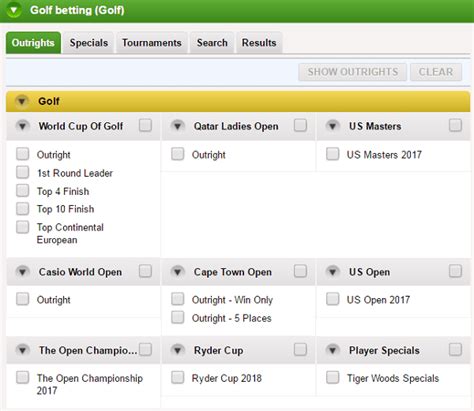Tick the Player Specials header checkbox
The height and width of the screenshot is (411, 474).
455,350
